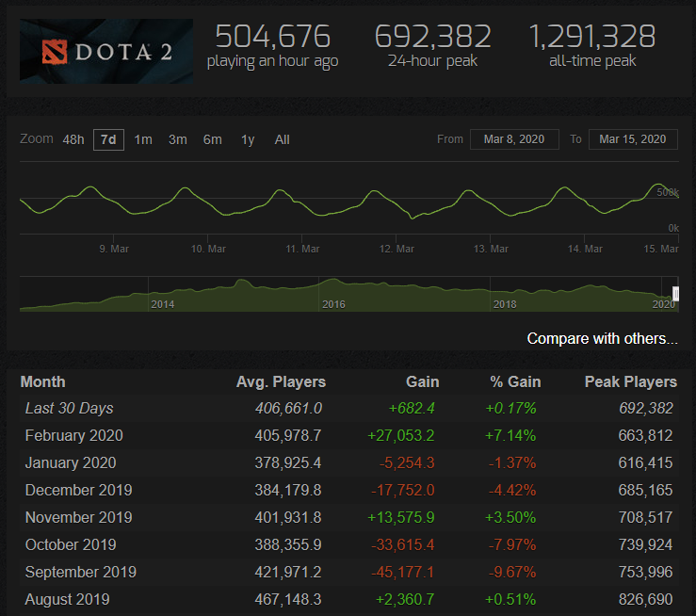696x616 pixels.
Task: Click the gain value -5,254.3
Action: [407, 462]
